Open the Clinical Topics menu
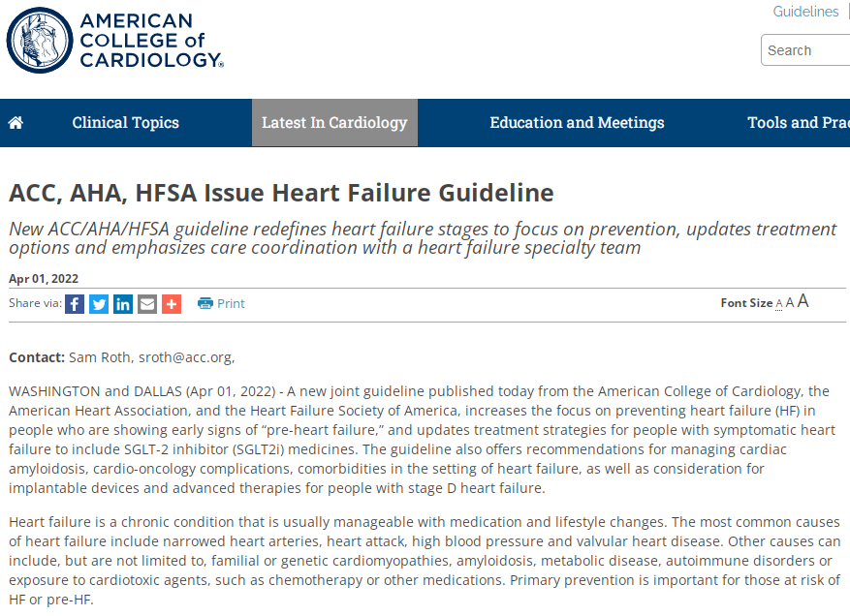 point(126,123)
